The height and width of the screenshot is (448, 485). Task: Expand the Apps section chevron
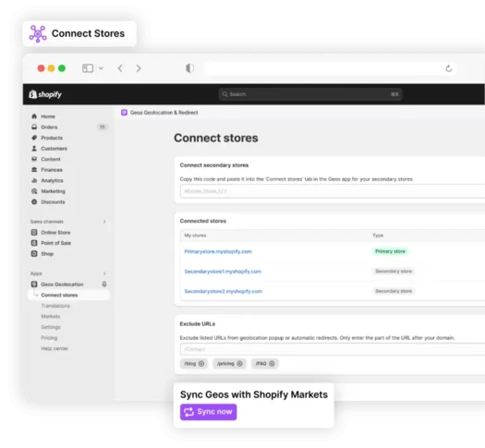[104, 273]
